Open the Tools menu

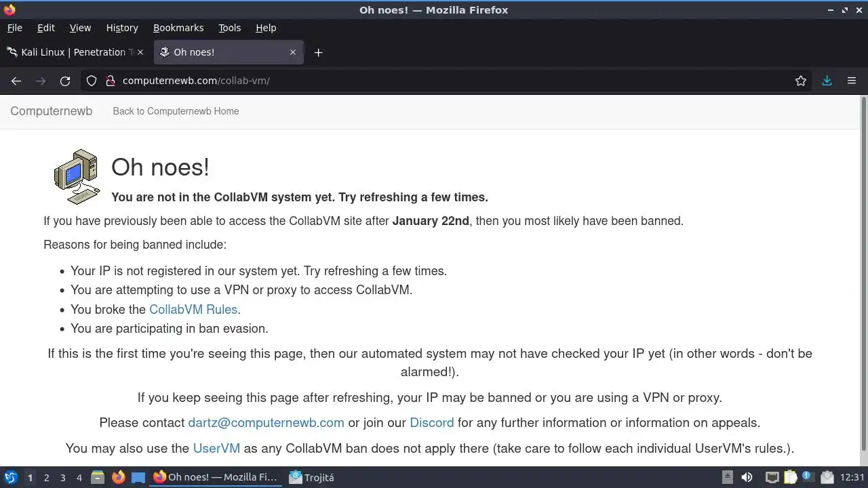click(x=229, y=28)
